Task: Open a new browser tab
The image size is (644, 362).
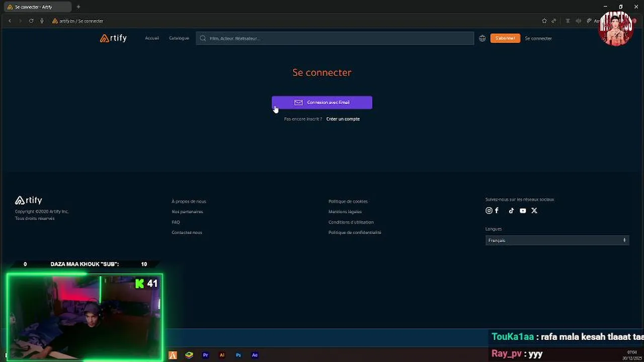Action: tap(78, 7)
